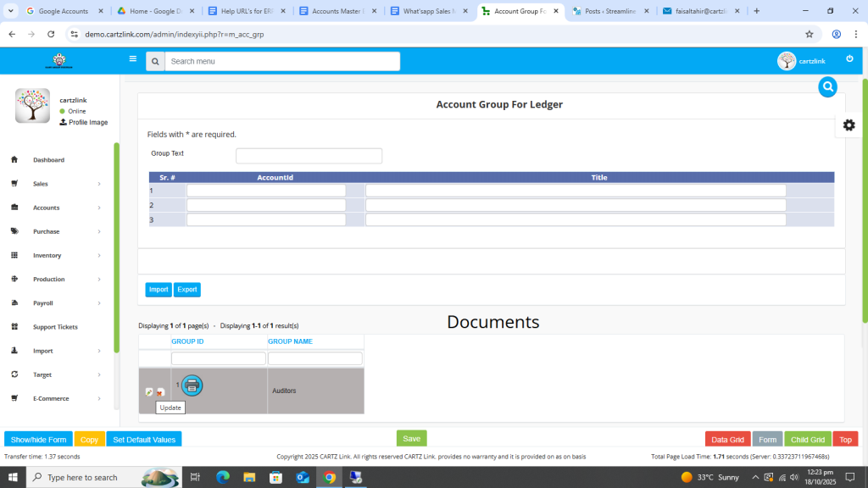
Task: Click the Export button
Action: click(x=187, y=290)
